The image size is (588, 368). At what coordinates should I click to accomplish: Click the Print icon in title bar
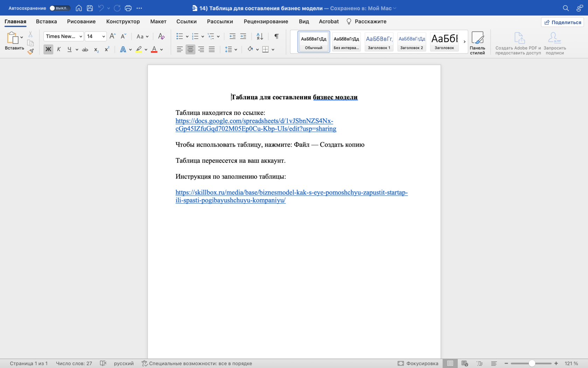[x=128, y=8]
